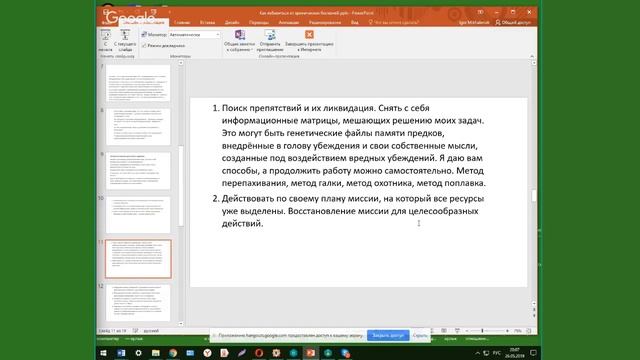Click zoom in plus button

tap(507, 331)
